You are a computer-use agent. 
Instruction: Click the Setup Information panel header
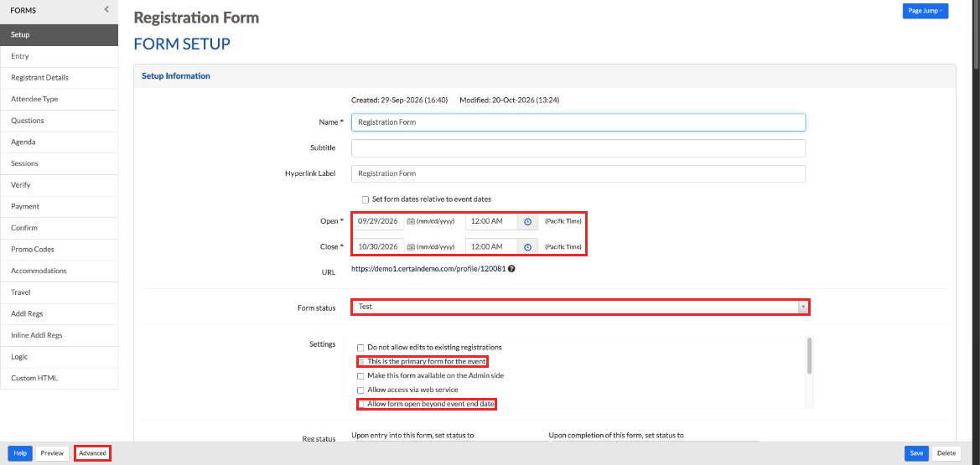click(x=544, y=76)
